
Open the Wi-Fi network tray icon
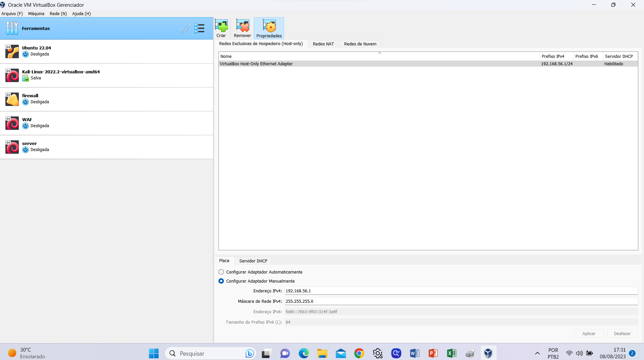tap(569, 353)
